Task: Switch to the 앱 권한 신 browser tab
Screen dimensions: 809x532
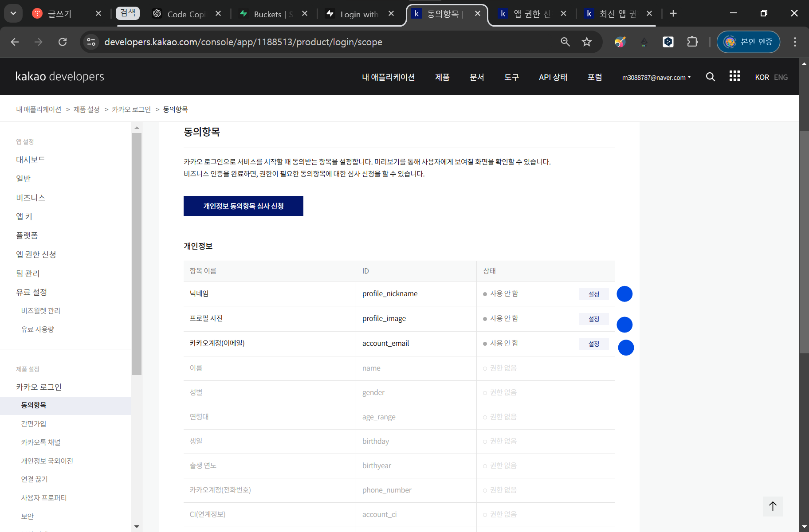Action: [x=532, y=14]
